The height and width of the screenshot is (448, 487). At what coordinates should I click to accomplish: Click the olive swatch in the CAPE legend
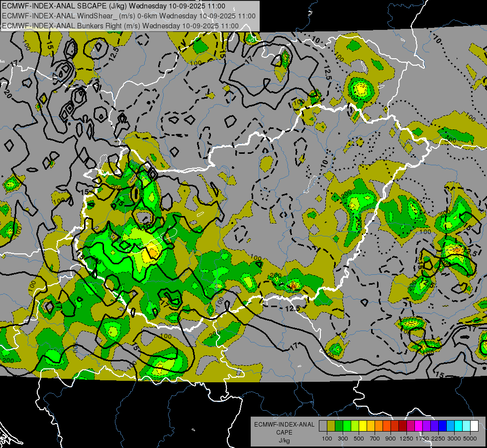pyautogui.click(x=331, y=426)
